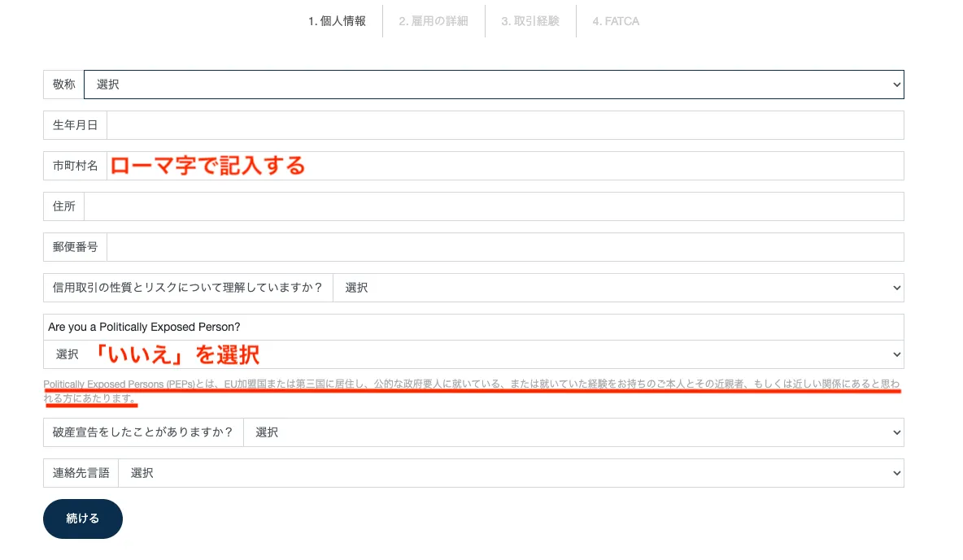The width and height of the screenshot is (963, 560).
Task: Open the 4. FATCA step
Action: (615, 21)
